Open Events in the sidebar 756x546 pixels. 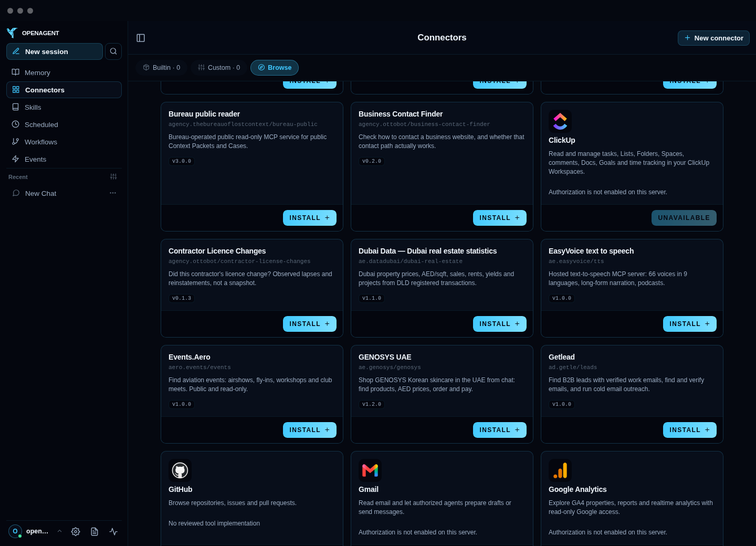click(x=64, y=159)
